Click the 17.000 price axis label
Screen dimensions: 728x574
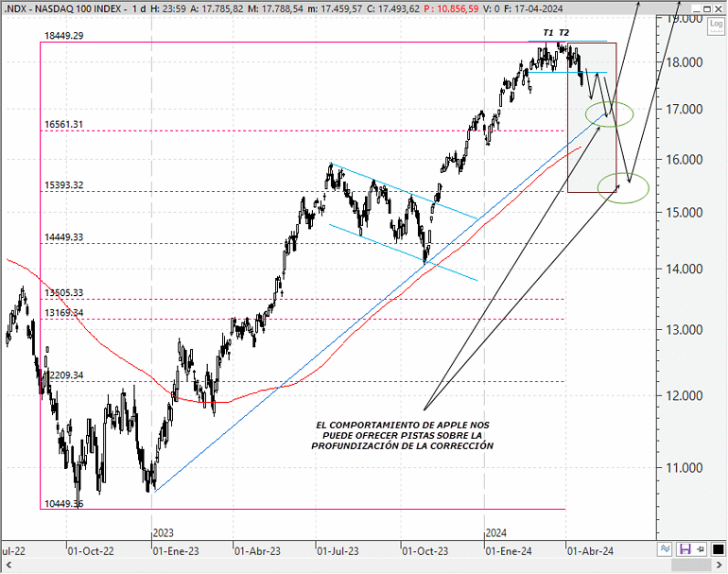coord(685,109)
